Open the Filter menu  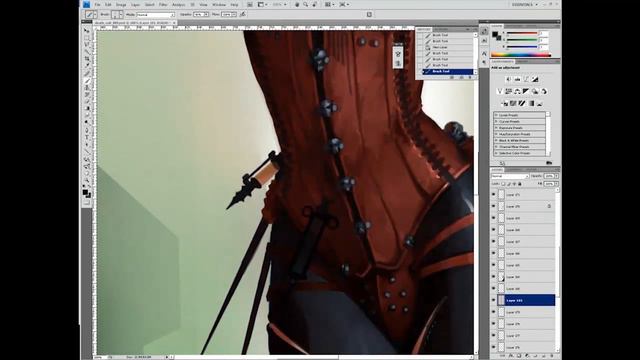[x=163, y=4]
